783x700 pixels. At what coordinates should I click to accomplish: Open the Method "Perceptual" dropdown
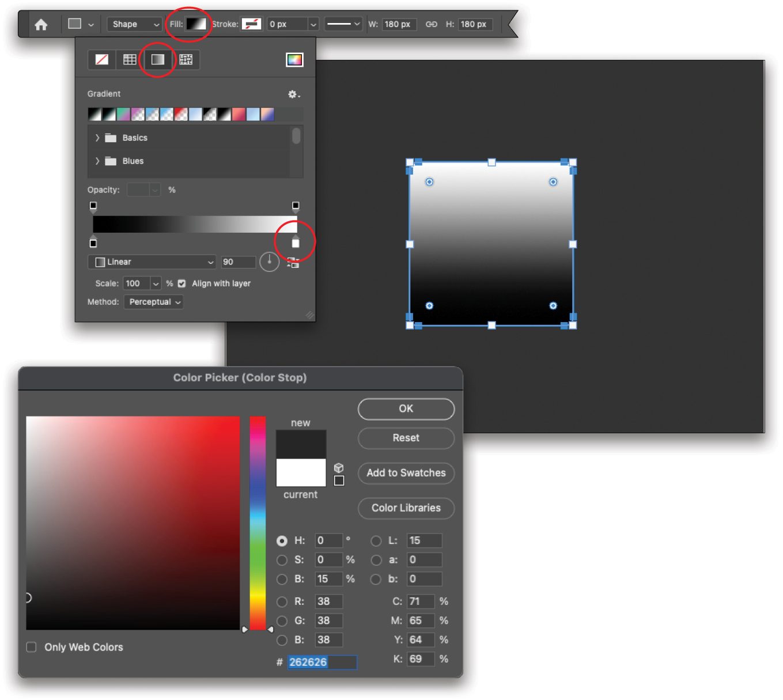point(153,301)
